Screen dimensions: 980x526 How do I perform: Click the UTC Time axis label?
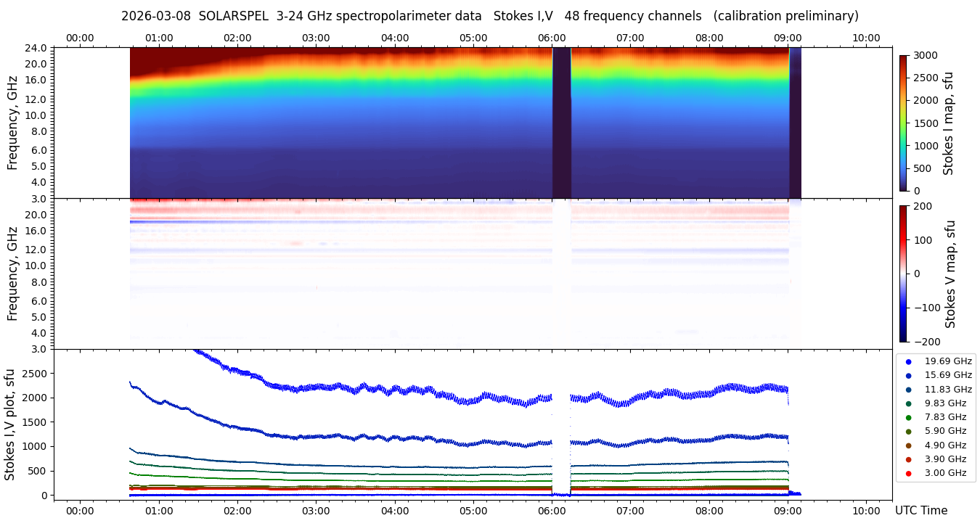(921, 511)
